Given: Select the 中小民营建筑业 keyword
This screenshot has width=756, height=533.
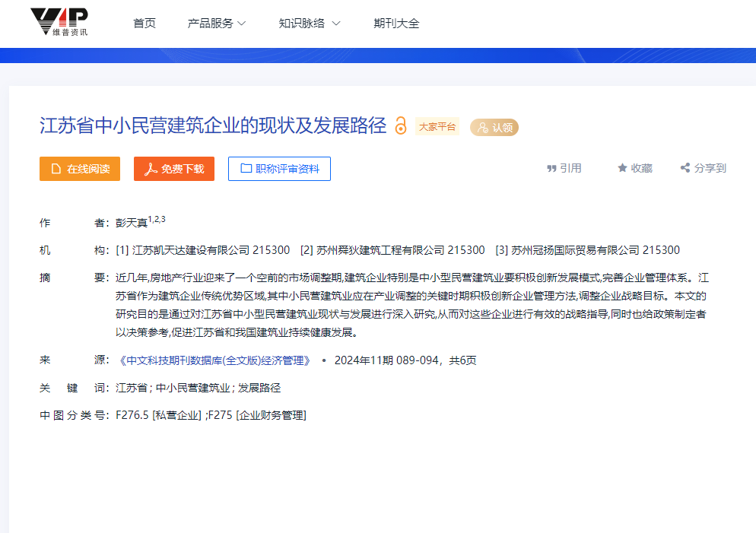Looking at the screenshot, I should (193, 388).
